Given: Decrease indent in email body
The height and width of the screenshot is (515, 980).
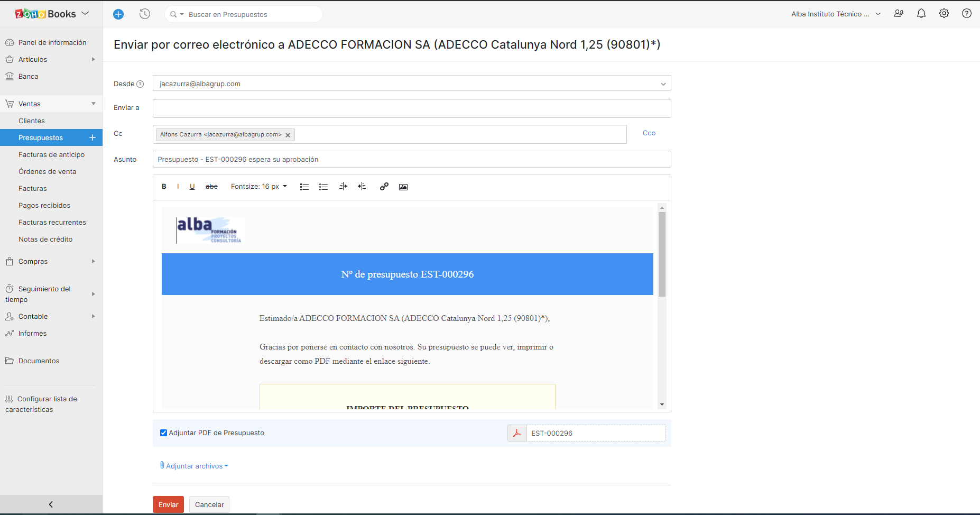Looking at the screenshot, I should pyautogui.click(x=343, y=187).
